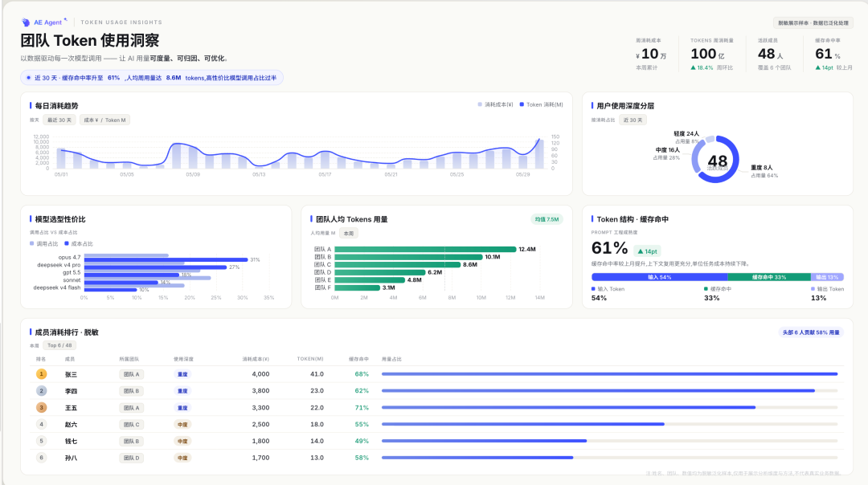
Task: Click the 脱敏展示样本 badge at top right
Action: pyautogui.click(x=813, y=22)
